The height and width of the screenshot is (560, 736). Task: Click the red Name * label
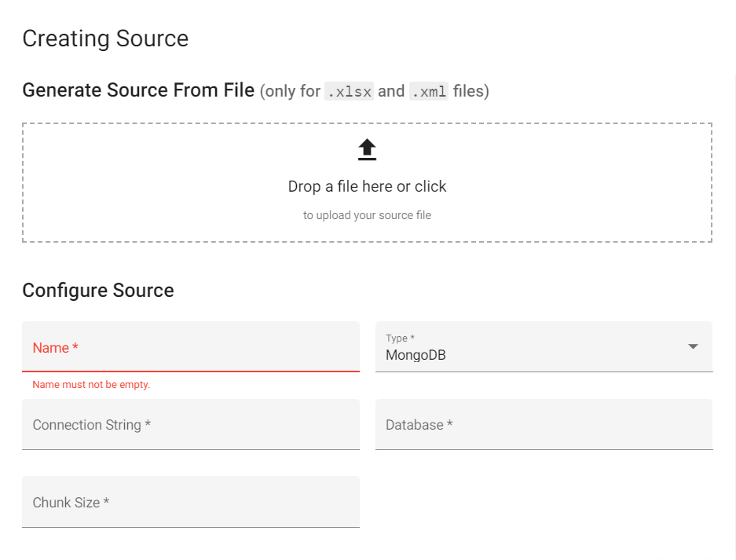coord(56,348)
